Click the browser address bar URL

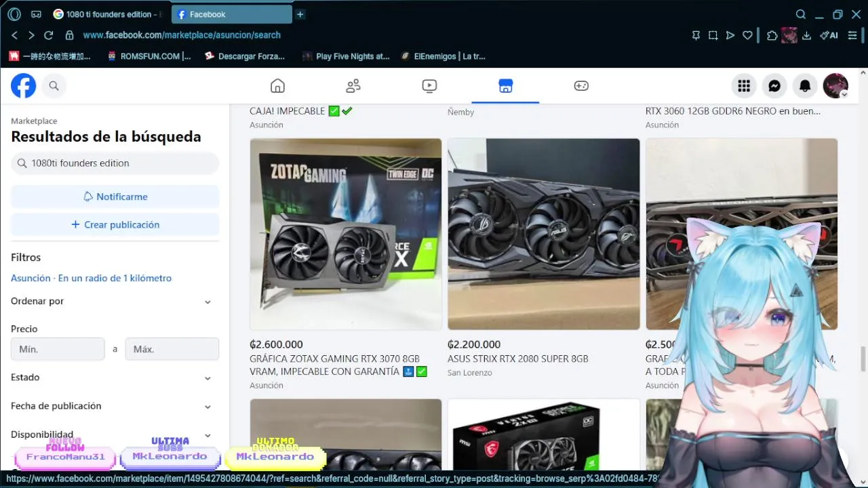tap(182, 35)
